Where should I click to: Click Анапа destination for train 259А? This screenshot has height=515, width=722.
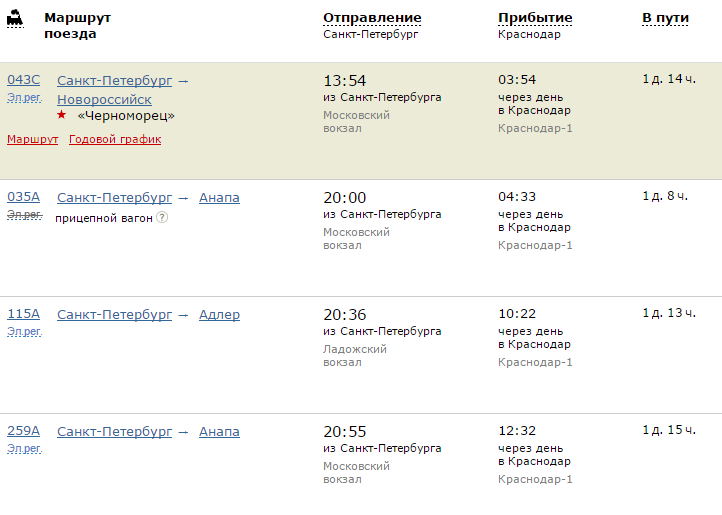pos(219,431)
